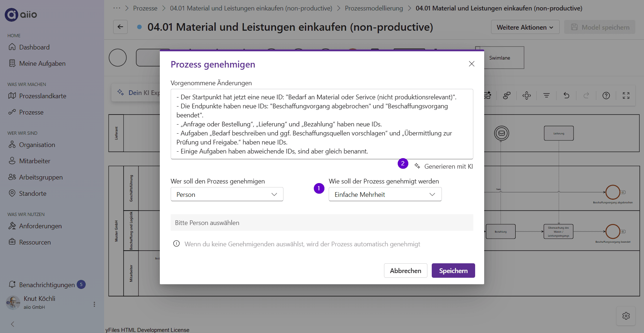
Task: Click the undo arrow in the diagram toolbar
Action: (567, 95)
